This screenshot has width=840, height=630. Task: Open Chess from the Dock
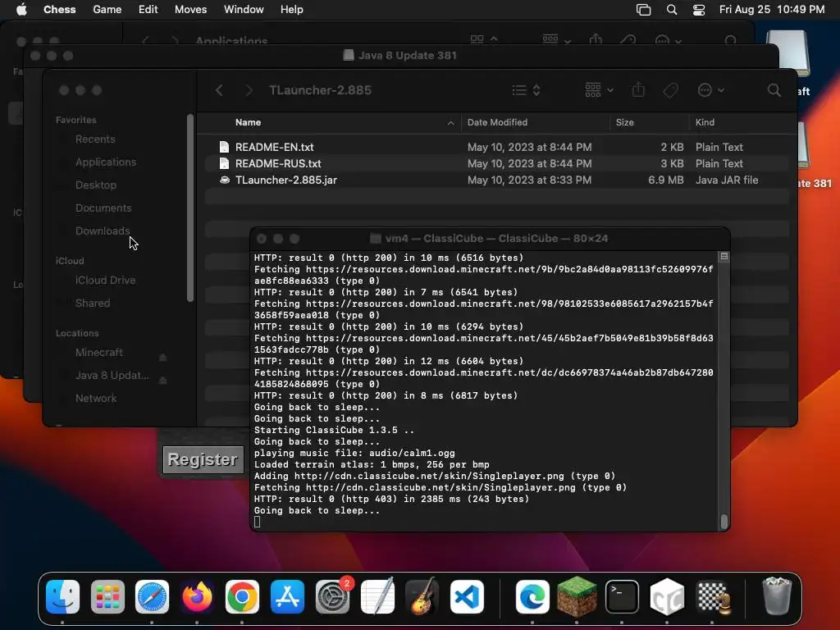[x=713, y=597]
